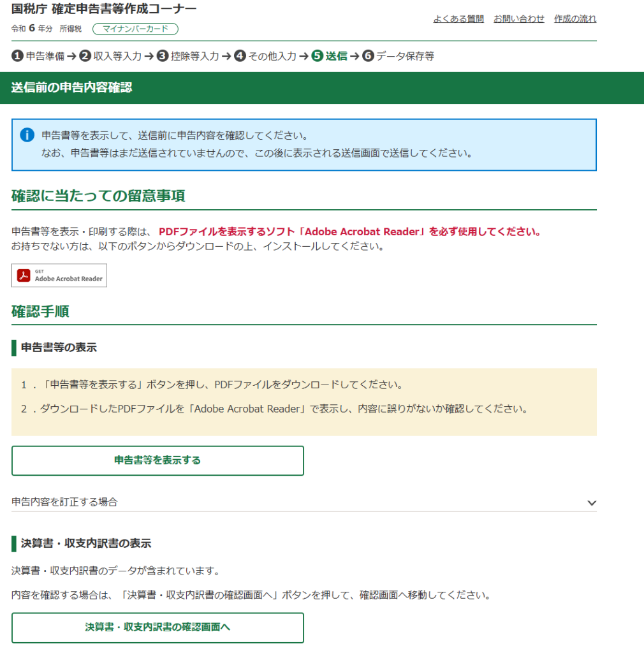
Task: Expand the 申告内容を訂正する場合 chevron
Action: (x=591, y=503)
